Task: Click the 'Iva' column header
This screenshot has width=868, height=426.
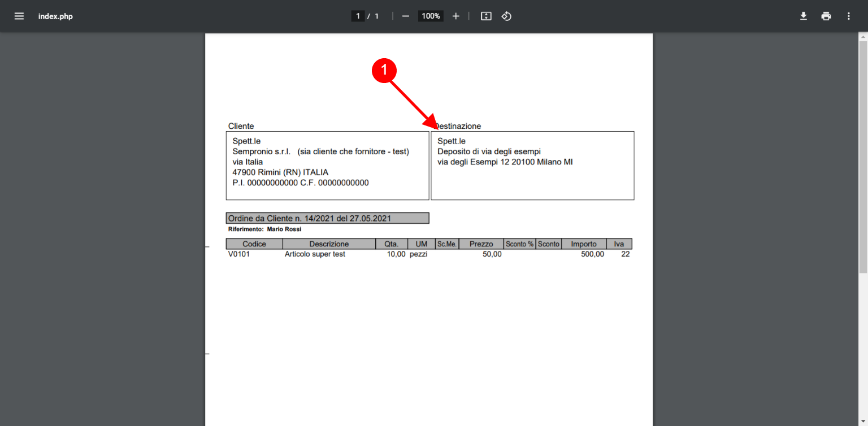Action: [619, 244]
